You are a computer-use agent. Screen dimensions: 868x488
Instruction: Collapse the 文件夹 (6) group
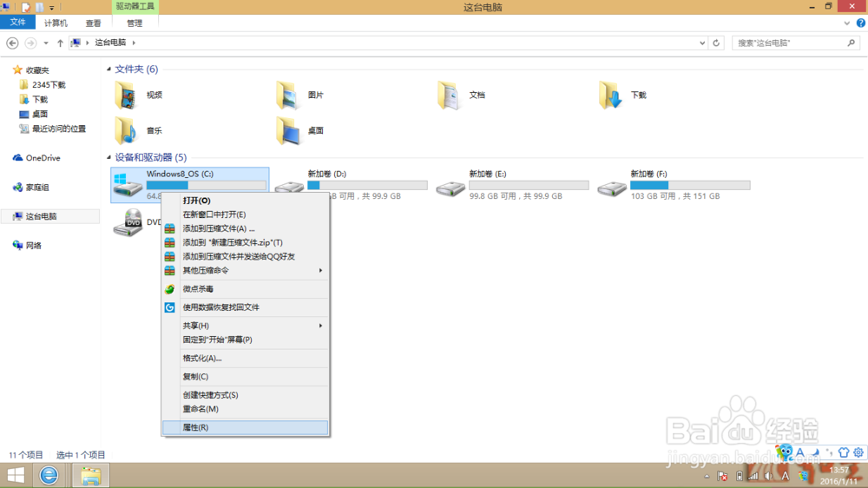point(108,69)
